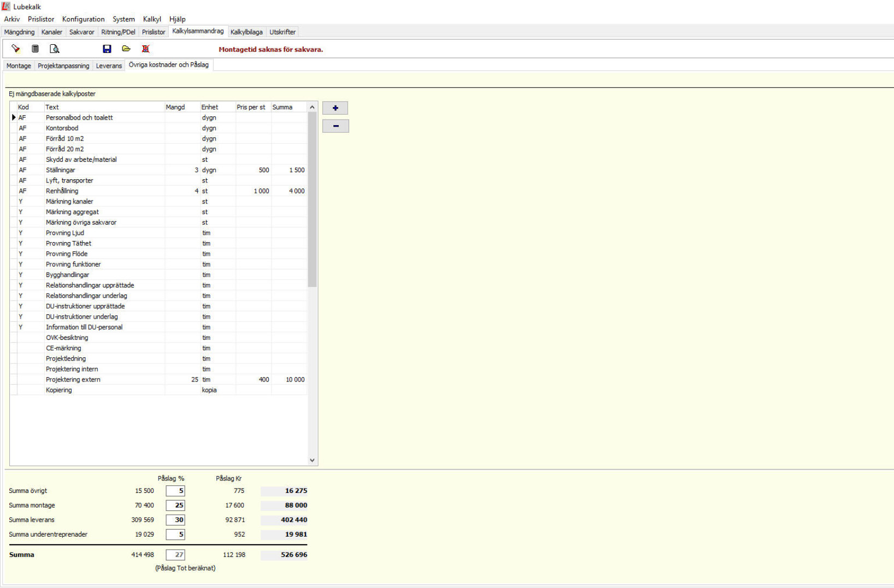The image size is (894, 588).
Task: Add a row with the plus button
Action: pyautogui.click(x=336, y=108)
